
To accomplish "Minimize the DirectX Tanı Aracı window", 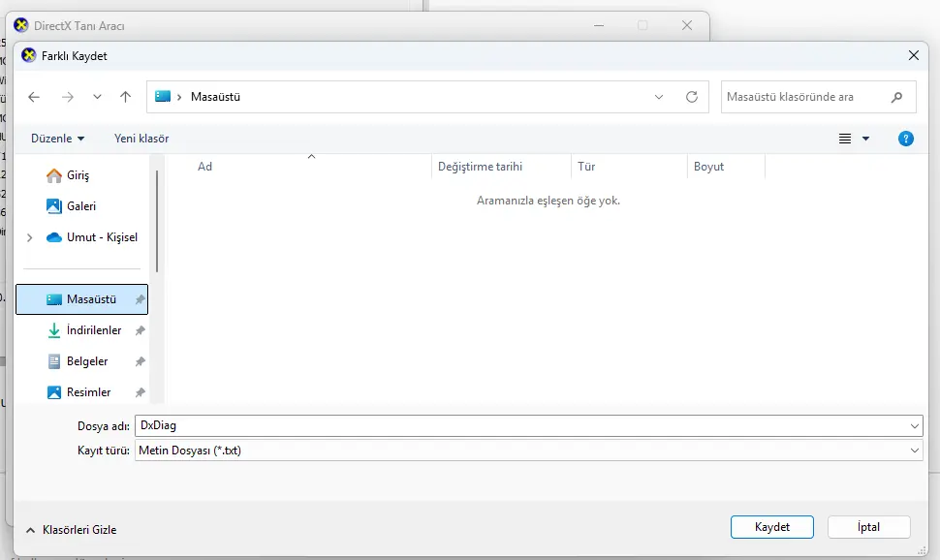I will click(x=599, y=26).
